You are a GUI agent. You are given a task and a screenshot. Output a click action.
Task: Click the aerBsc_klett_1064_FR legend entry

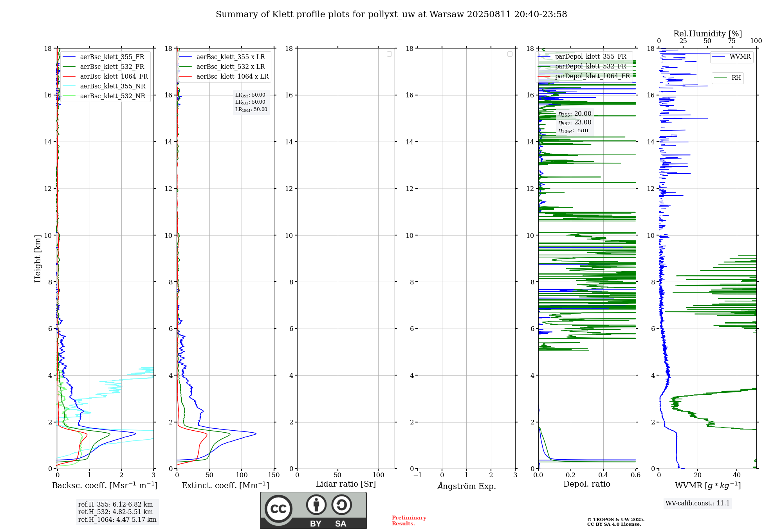click(114, 77)
